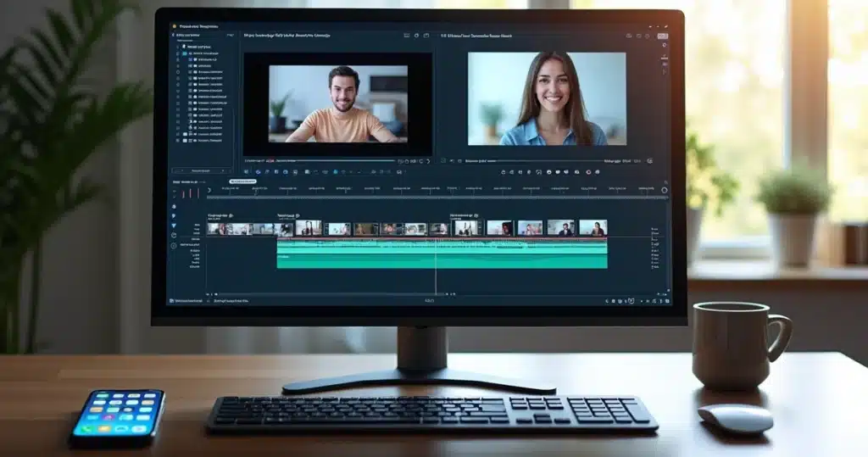868x457 pixels.
Task: Select the lower darker green audio clip
Action: 442,262
